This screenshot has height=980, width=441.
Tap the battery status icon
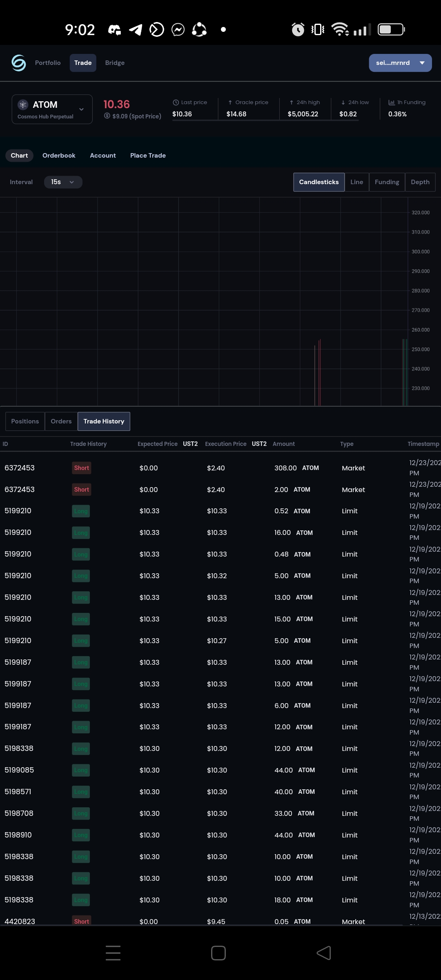coord(391,29)
